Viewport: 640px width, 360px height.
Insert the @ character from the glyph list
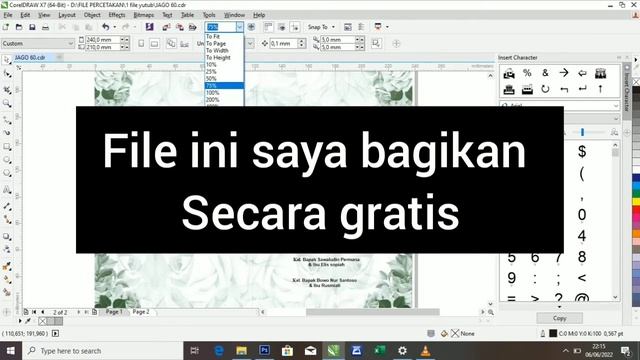(x=582, y=298)
